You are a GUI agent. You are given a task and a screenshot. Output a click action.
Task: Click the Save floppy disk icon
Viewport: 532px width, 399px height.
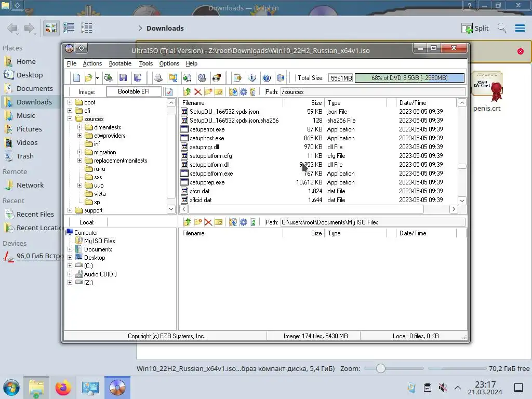coord(123,78)
